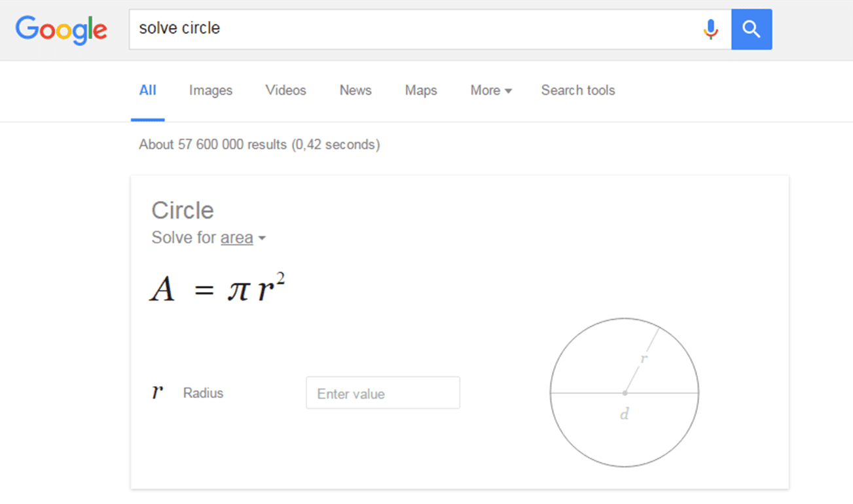Click the search box containing solve circle
This screenshot has width=853, height=504.
tap(412, 29)
